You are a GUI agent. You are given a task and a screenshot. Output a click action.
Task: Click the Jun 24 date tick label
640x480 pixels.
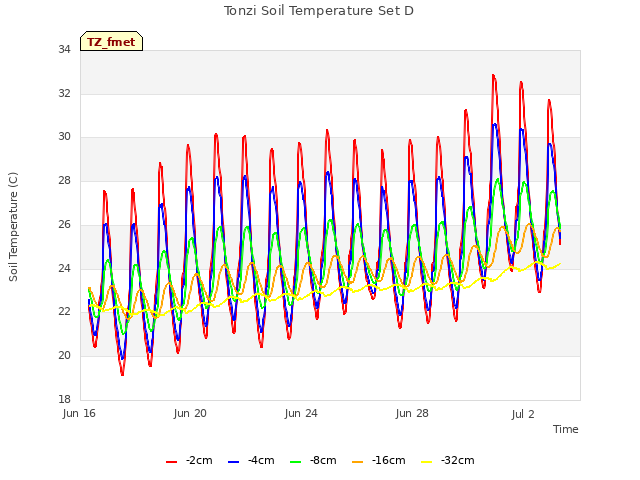pos(301,413)
